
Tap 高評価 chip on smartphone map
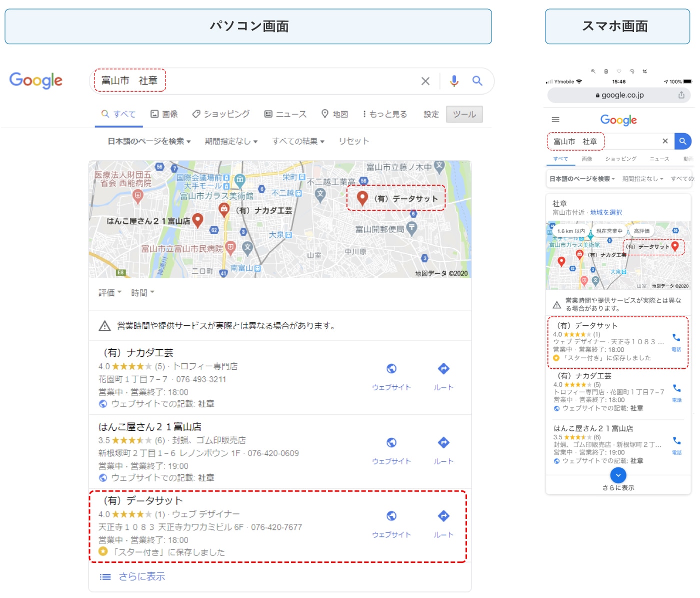(641, 231)
